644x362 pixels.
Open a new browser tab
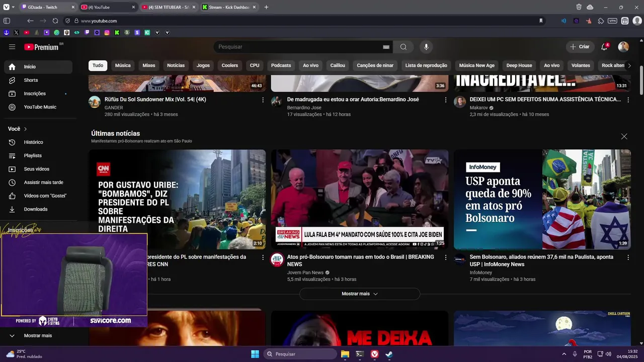(x=266, y=7)
